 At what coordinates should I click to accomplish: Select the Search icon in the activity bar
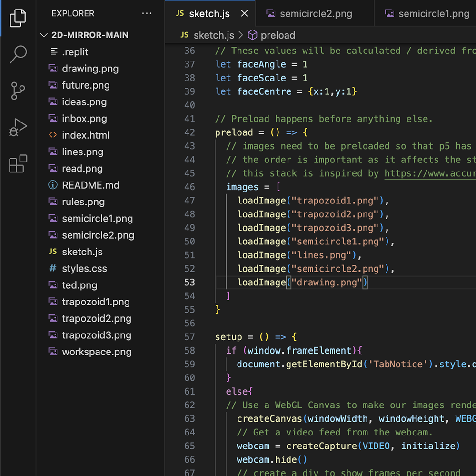tap(18, 55)
